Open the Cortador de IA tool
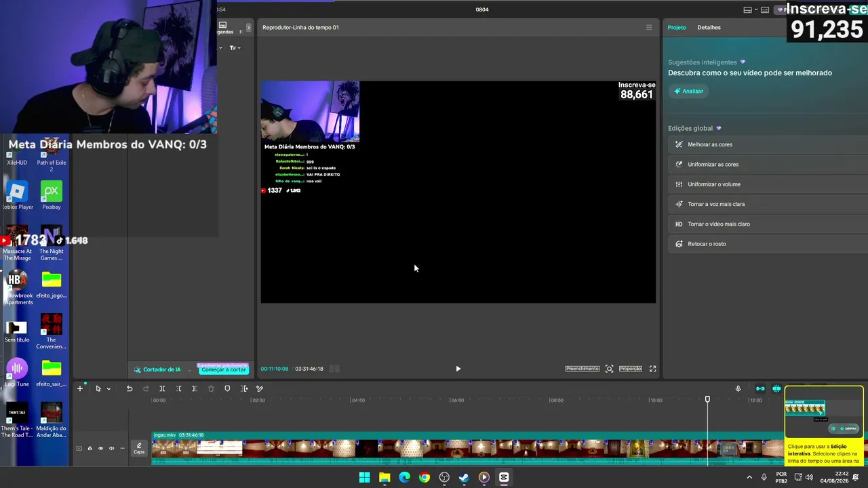The image size is (868, 488). click(x=157, y=369)
